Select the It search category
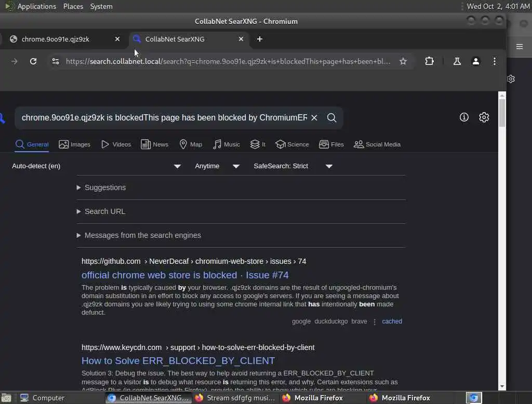532x404 pixels. click(258, 144)
